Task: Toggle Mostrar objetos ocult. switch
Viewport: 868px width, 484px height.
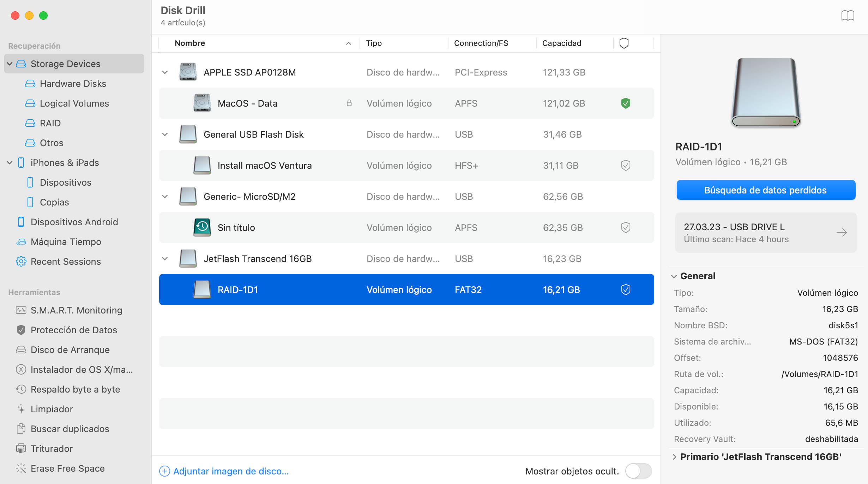Action: pyautogui.click(x=638, y=471)
